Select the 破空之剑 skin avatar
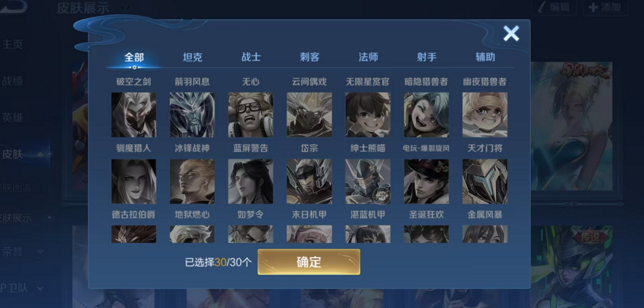This screenshot has width=644, height=308. coord(134,115)
